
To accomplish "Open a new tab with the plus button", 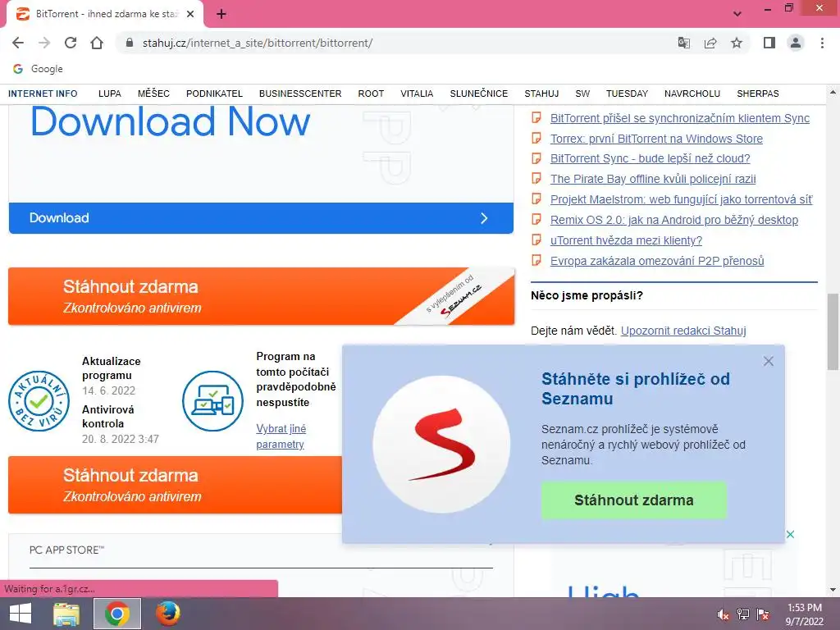I will pos(221,14).
